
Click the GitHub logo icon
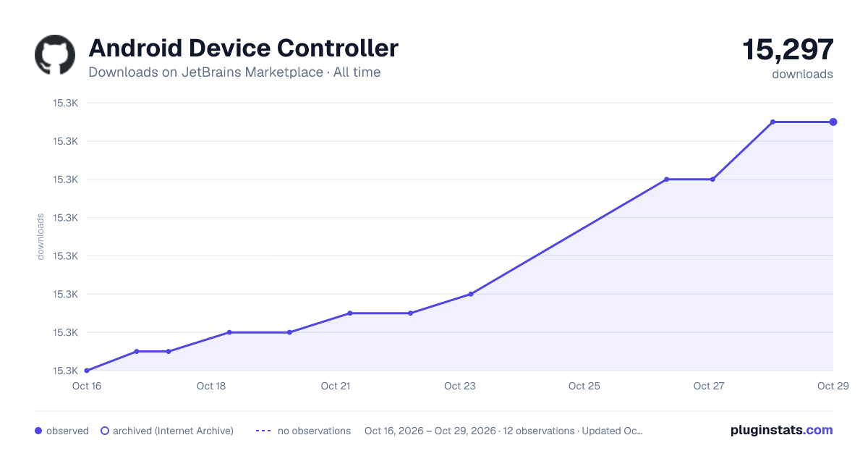coord(55,55)
